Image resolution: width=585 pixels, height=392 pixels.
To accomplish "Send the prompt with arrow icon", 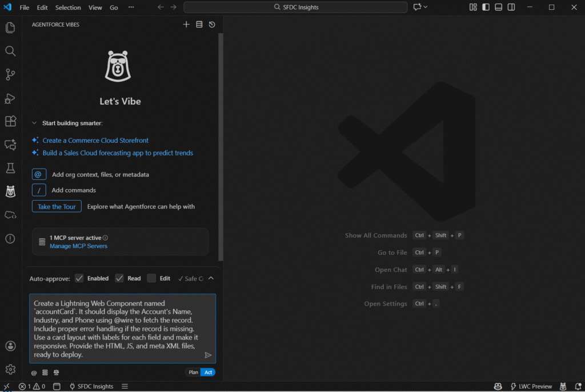I will (208, 355).
